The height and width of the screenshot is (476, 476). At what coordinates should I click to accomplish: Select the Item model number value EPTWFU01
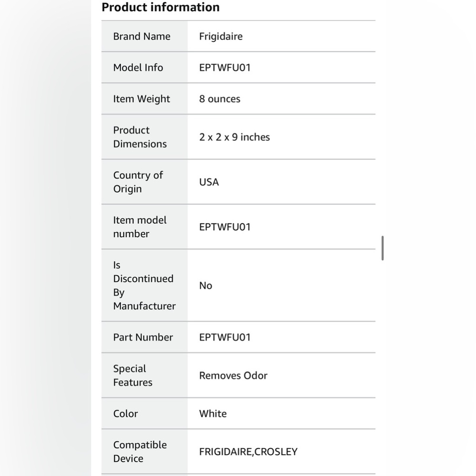click(225, 227)
